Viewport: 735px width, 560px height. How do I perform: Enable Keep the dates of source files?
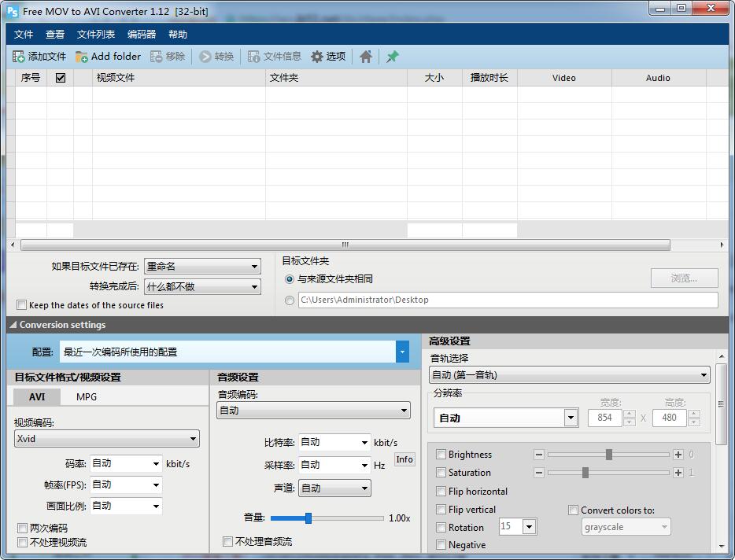(x=21, y=305)
